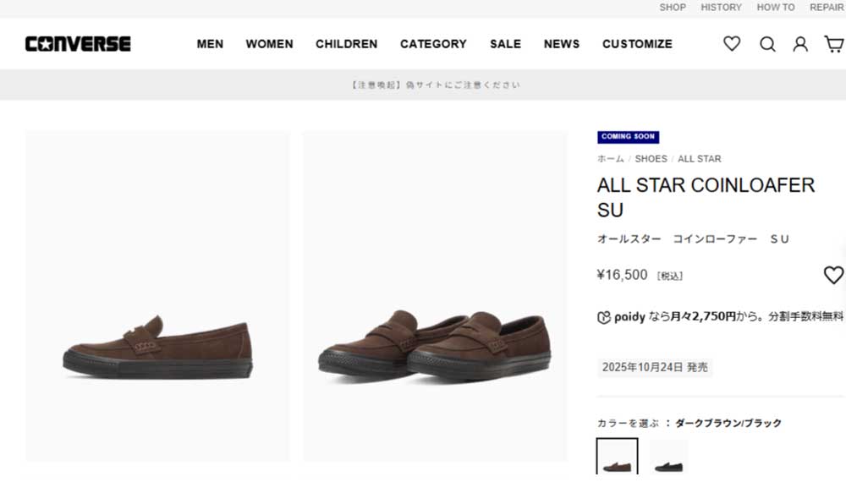Click the SHOES breadcrumb link
This screenshot has width=846, height=504.
(x=651, y=159)
